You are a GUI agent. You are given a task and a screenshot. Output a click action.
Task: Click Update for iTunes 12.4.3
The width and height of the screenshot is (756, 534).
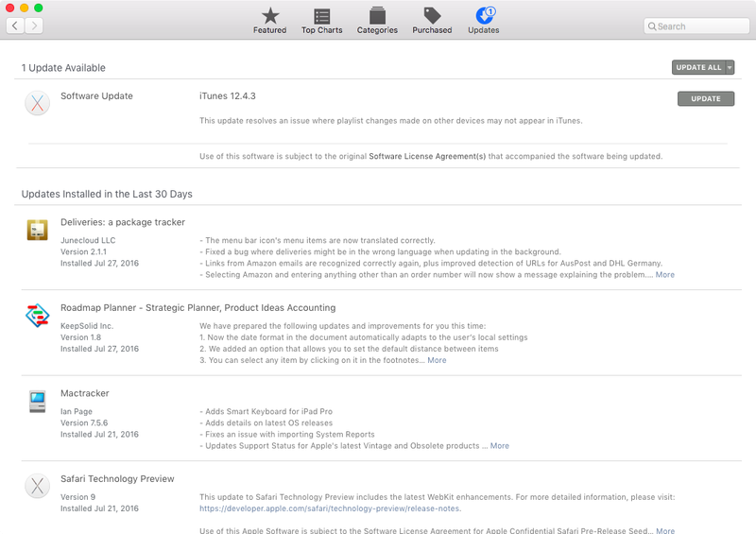click(706, 98)
